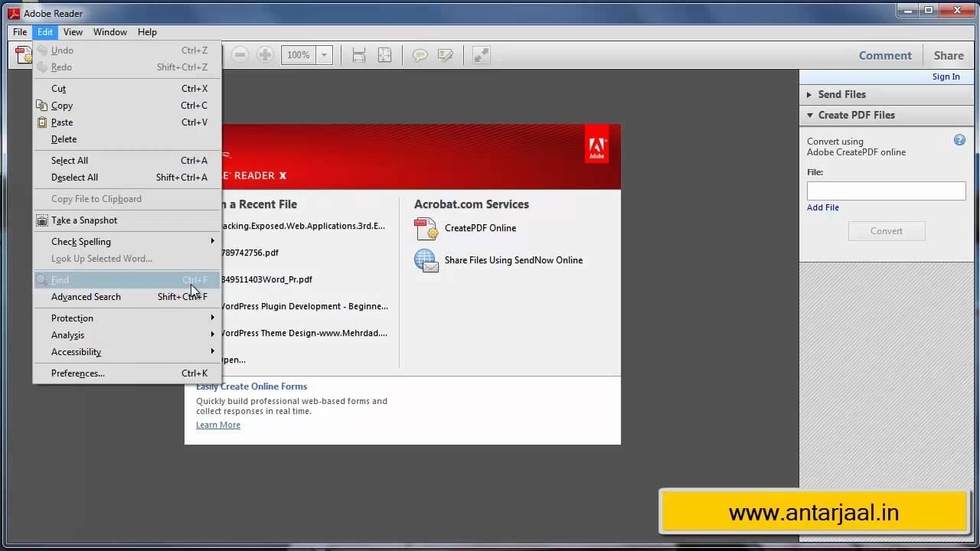Screen dimensions: 980x551
Task: Click the fit width scrolling icon
Action: (x=358, y=55)
